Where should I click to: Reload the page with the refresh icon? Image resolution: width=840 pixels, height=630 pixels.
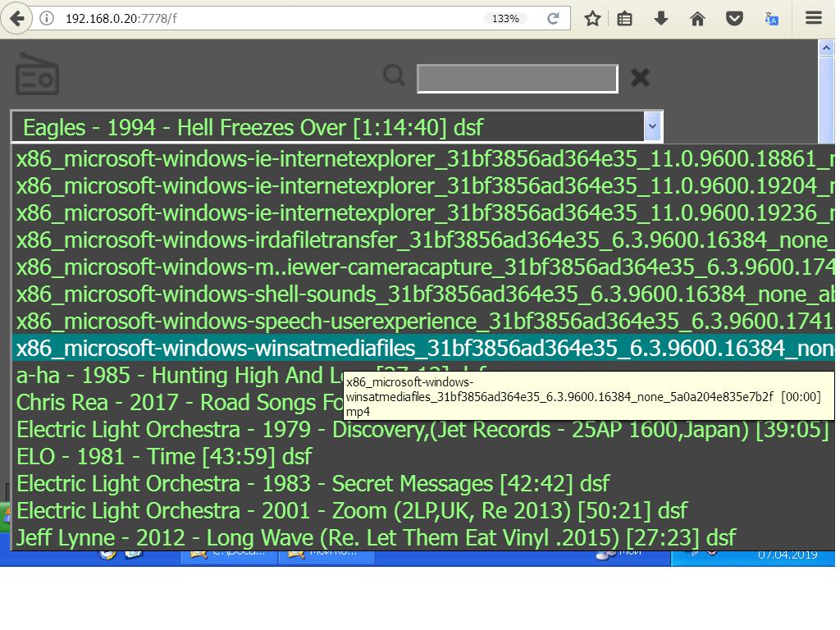[x=553, y=19]
